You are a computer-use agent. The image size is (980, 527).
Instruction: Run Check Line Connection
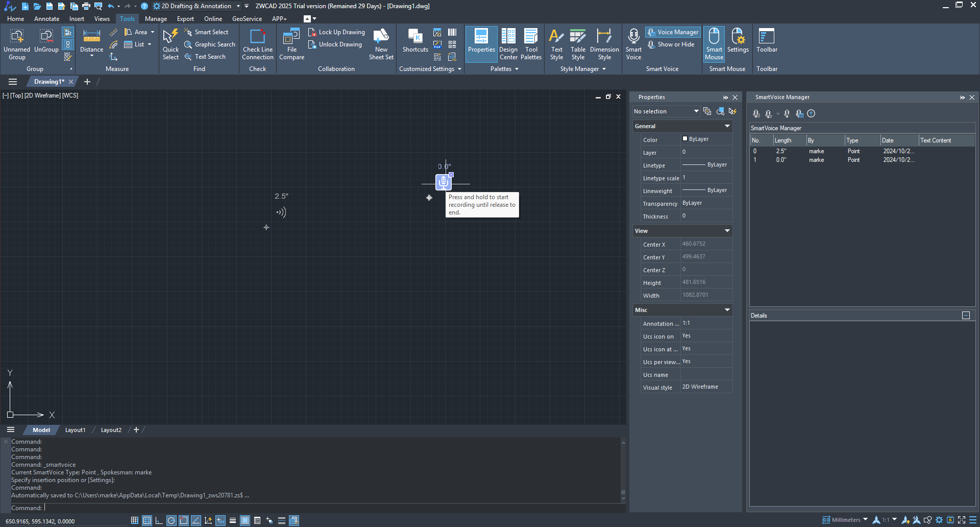click(x=257, y=44)
